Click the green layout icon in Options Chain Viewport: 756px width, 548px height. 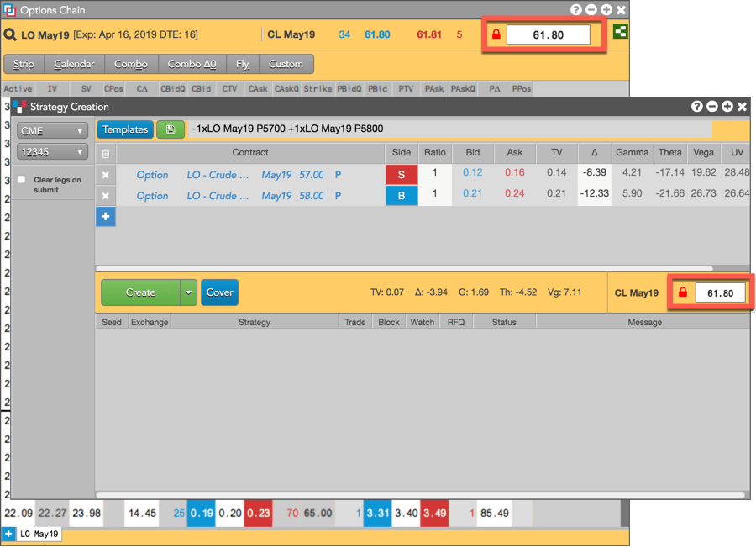pos(620,32)
